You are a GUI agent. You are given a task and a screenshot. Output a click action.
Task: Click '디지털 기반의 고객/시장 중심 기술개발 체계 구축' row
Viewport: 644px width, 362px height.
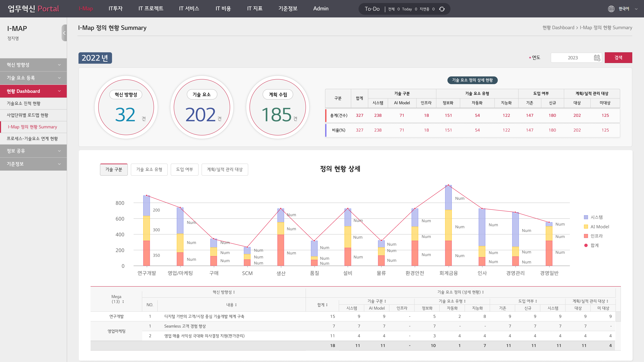pos(204,316)
